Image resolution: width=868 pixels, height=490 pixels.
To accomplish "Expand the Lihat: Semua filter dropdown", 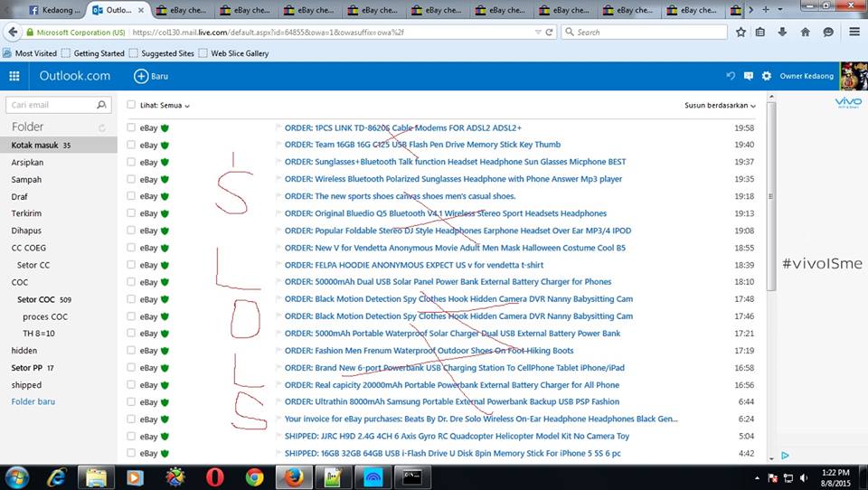I will coord(165,105).
